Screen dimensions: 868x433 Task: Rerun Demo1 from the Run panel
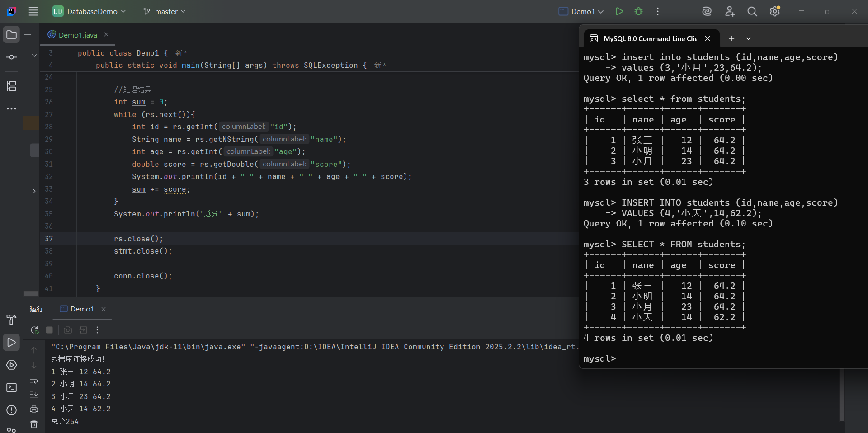tap(34, 330)
